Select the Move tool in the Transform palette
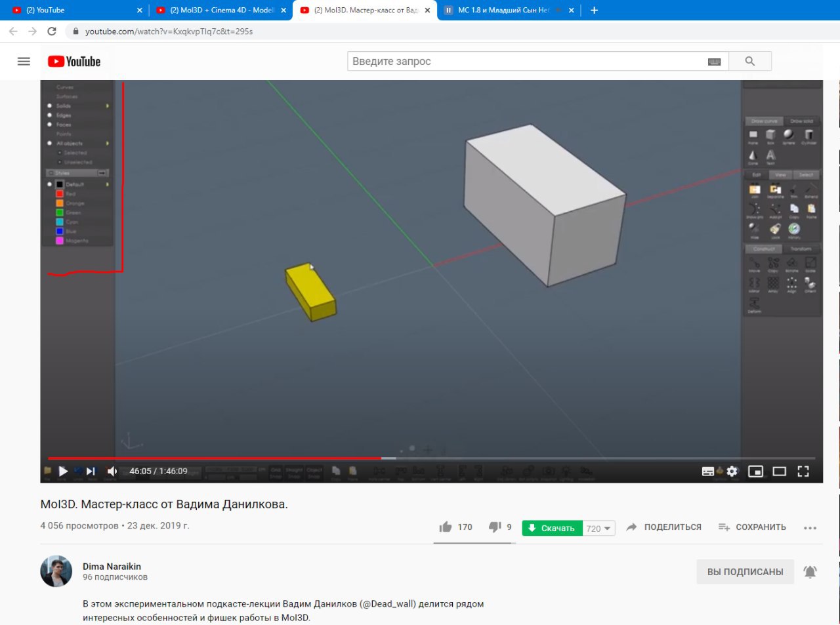840x625 pixels. click(x=754, y=264)
